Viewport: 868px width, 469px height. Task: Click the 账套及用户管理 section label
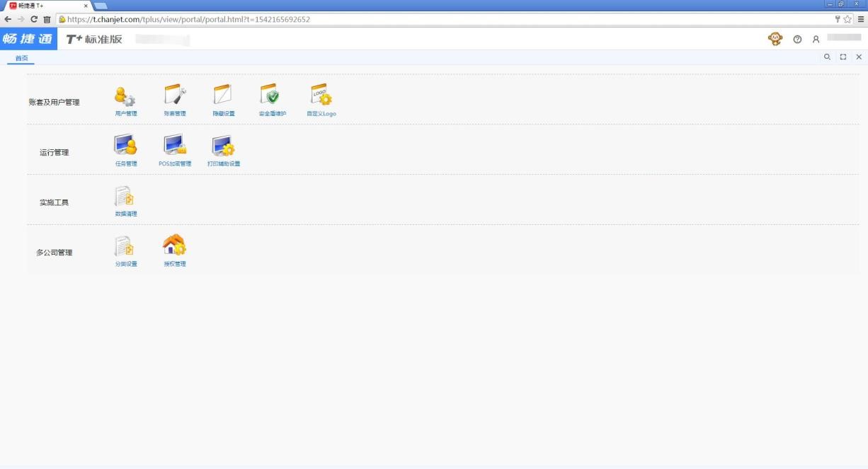tap(55, 103)
